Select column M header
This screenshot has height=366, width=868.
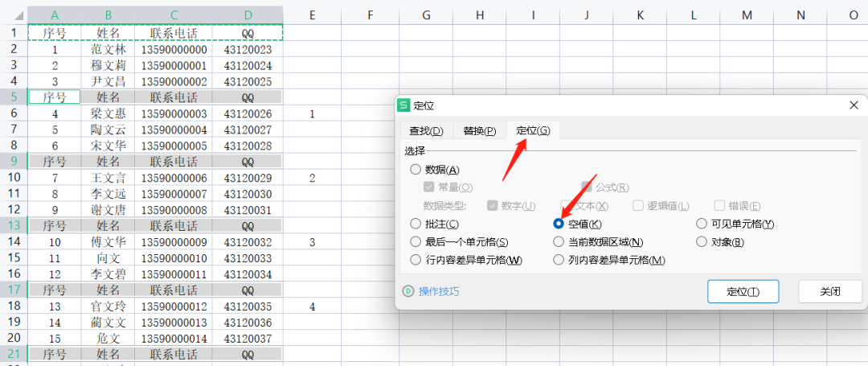(x=747, y=15)
